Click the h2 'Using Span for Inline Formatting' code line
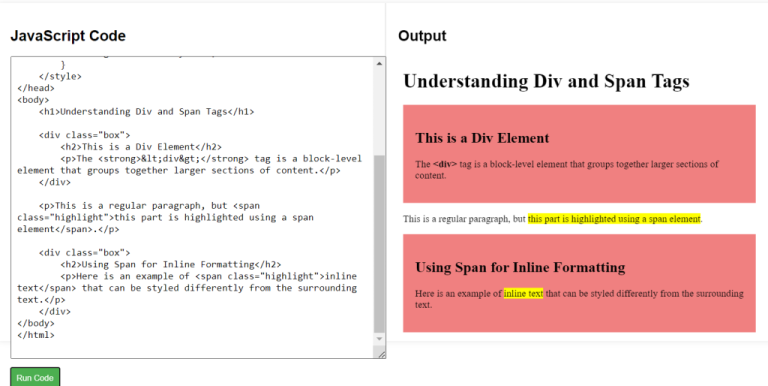 pos(171,265)
